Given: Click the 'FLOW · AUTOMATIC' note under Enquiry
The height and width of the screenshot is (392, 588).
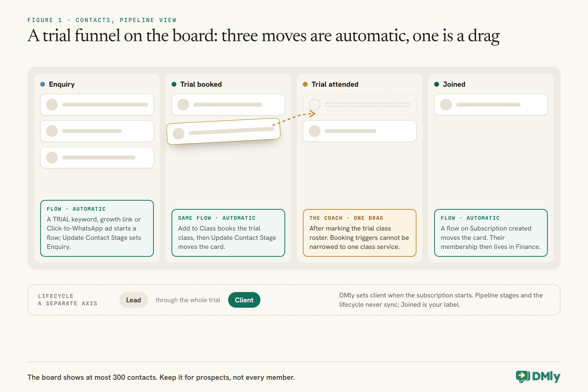Looking at the screenshot, I should point(97,228).
